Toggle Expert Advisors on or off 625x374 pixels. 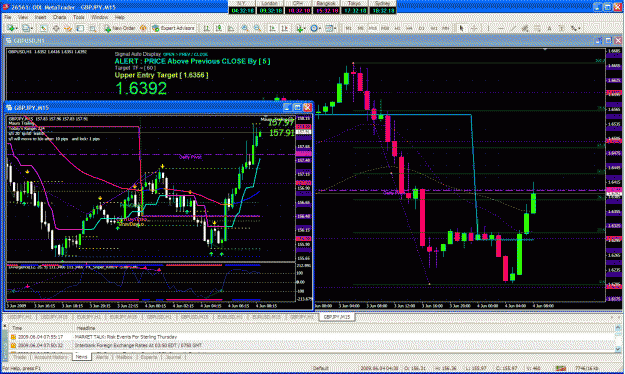click(173, 28)
